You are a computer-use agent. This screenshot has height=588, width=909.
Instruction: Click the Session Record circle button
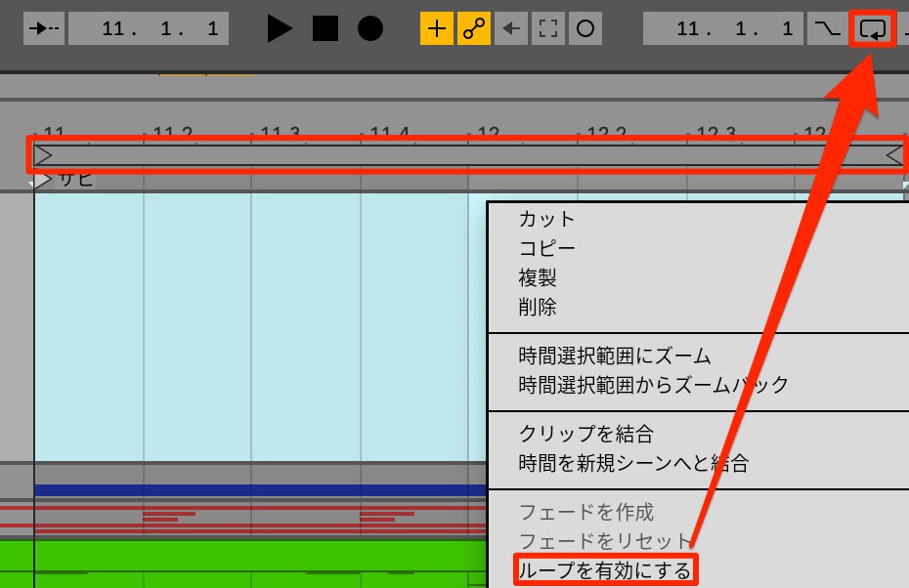(x=584, y=28)
